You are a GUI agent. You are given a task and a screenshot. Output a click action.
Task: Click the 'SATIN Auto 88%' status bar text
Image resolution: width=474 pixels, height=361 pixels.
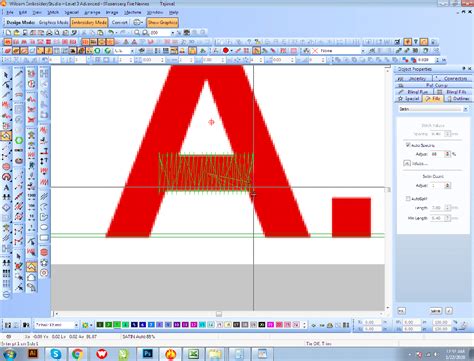click(x=139, y=337)
